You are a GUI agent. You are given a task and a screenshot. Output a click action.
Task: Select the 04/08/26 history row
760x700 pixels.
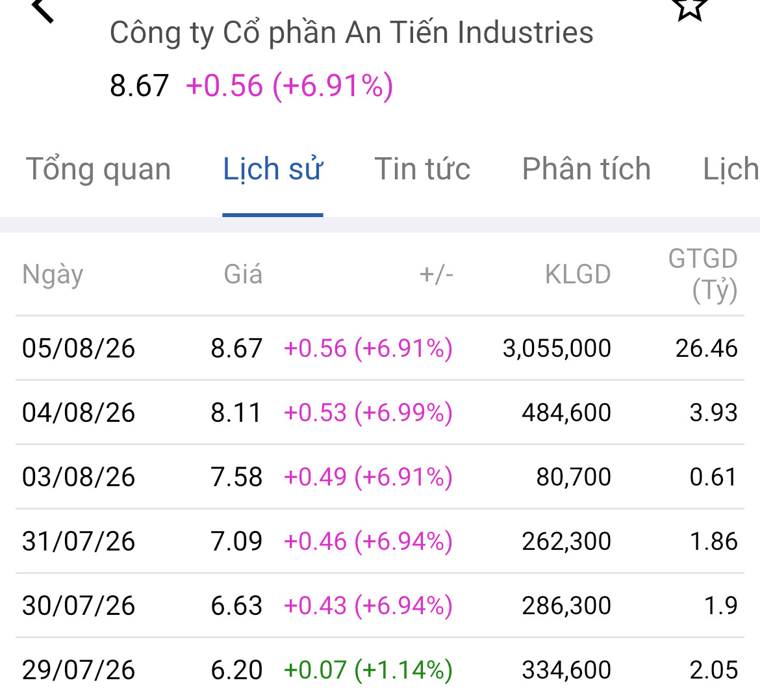pos(380,412)
